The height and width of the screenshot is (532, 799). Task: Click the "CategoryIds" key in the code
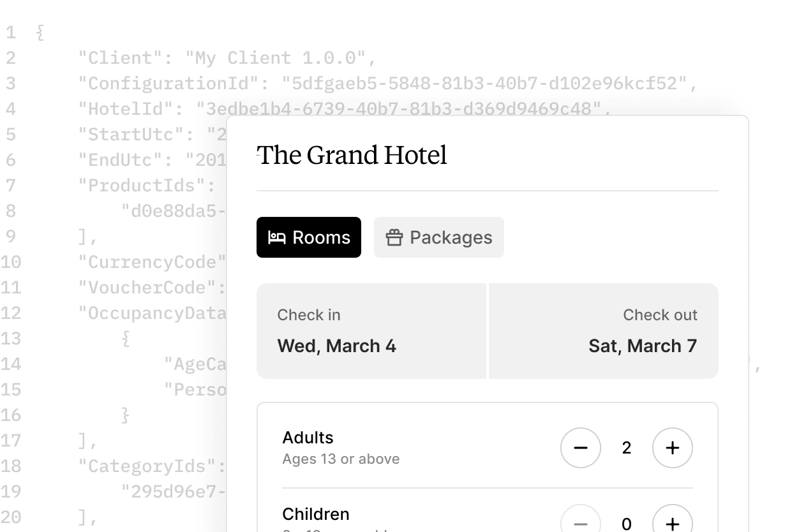coord(151,466)
